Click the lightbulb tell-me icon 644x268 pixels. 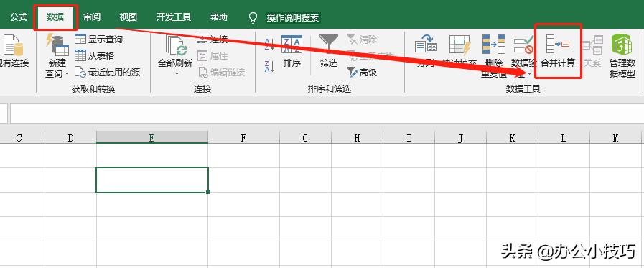pos(253,18)
